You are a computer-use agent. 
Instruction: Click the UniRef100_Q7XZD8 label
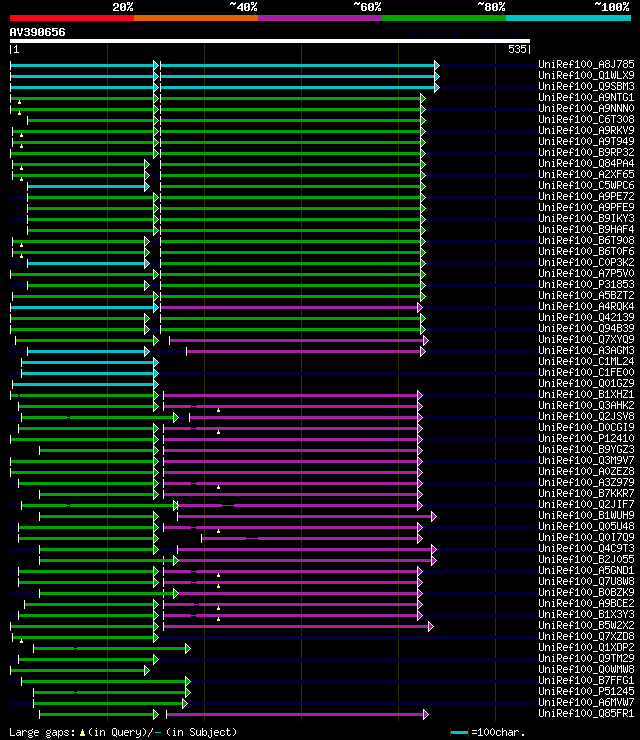586,636
